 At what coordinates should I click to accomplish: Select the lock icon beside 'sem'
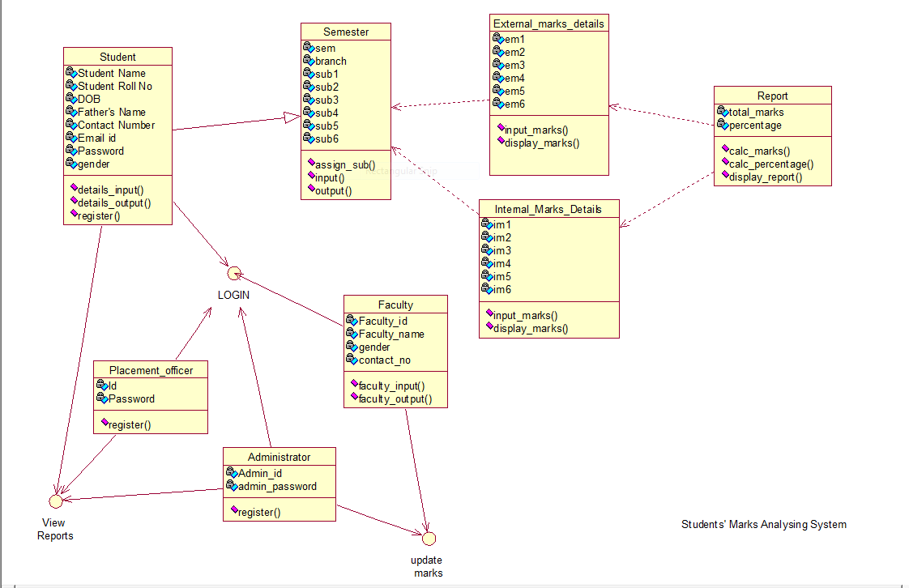coord(309,47)
